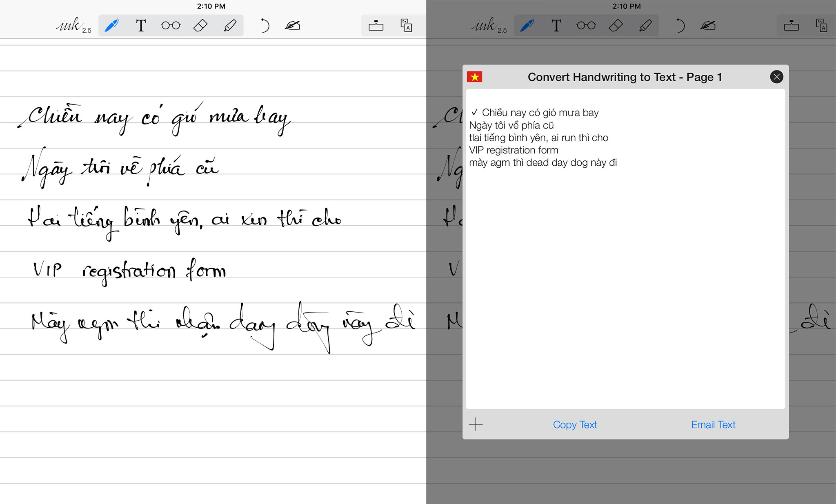Select 'VIP registration form' converted line

pos(514,150)
